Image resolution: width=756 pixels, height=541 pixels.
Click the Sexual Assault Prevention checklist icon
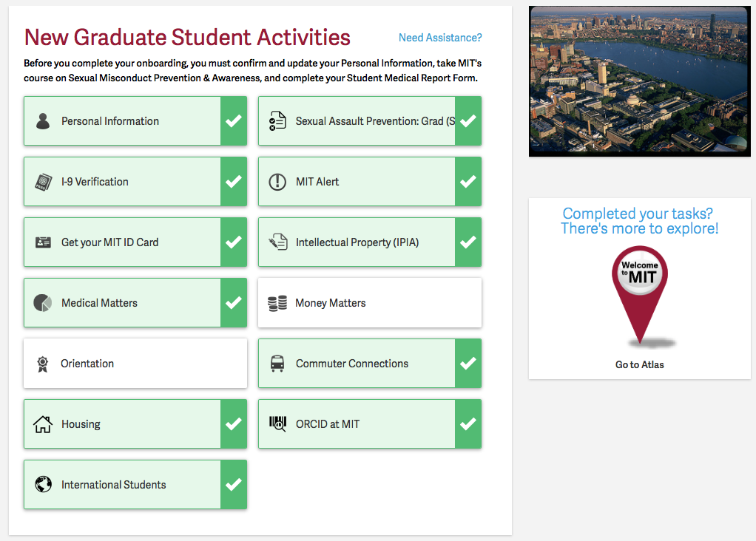click(x=277, y=121)
